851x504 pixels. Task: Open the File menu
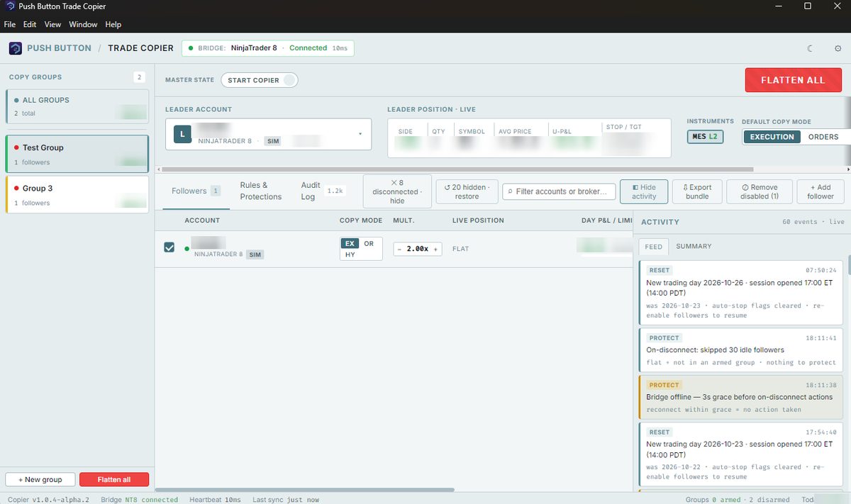[10, 24]
